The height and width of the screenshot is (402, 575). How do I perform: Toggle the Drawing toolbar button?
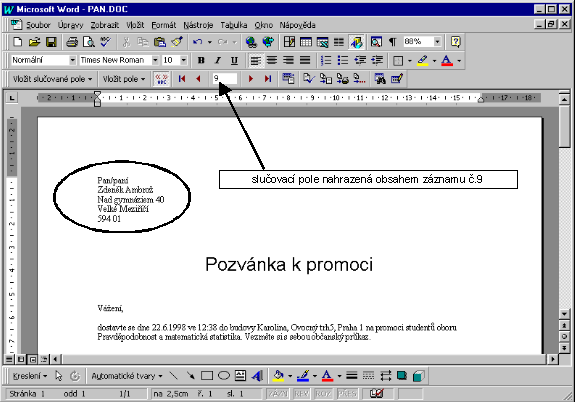356,42
